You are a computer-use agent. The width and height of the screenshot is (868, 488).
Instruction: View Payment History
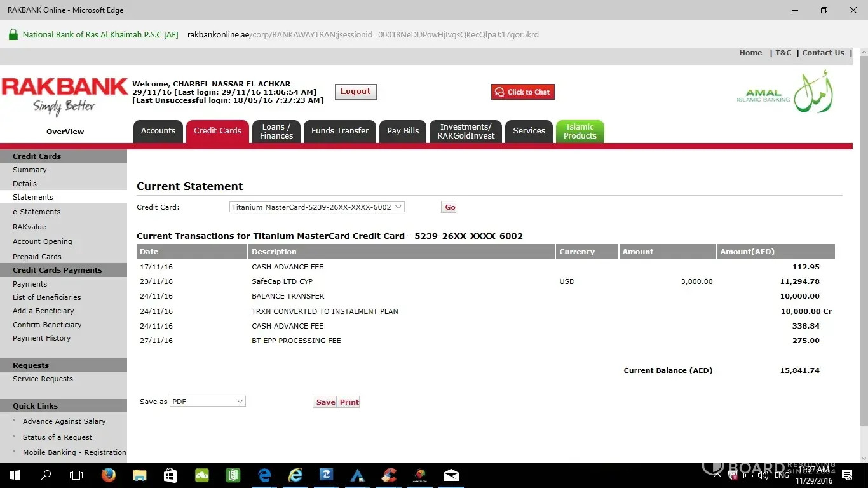pos(42,338)
